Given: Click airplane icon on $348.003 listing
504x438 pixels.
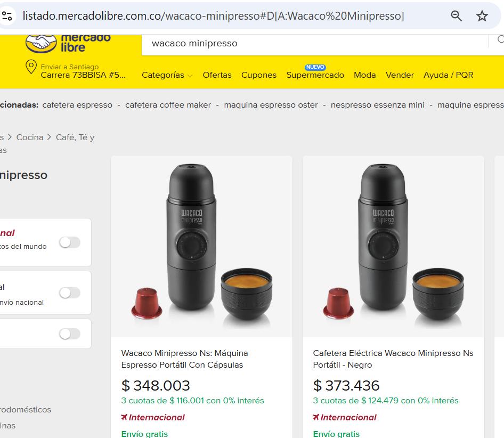Looking at the screenshot, I should point(124,417).
